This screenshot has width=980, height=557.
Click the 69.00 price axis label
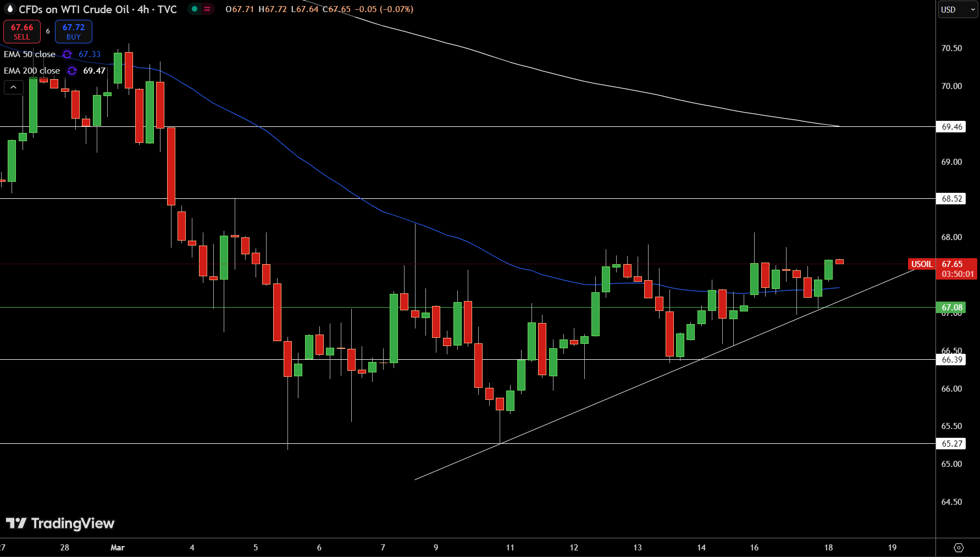[x=951, y=162]
